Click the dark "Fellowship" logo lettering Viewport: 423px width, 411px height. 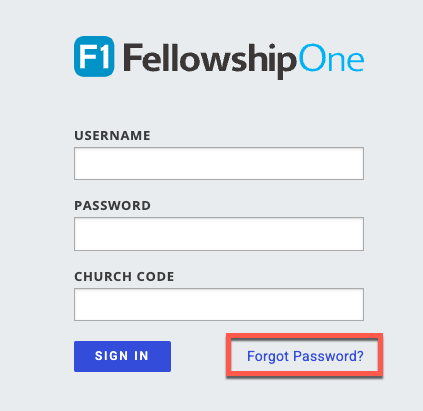210,61
